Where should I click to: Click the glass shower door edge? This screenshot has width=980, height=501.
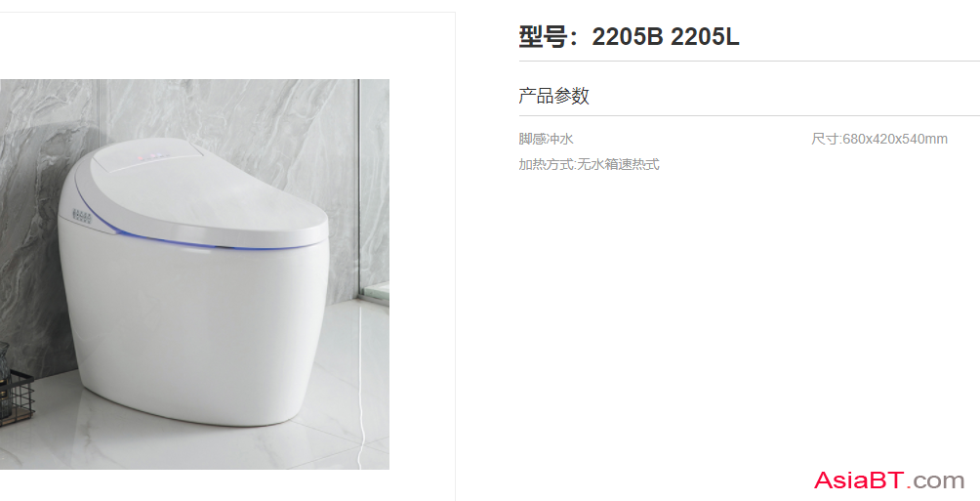click(x=359, y=188)
